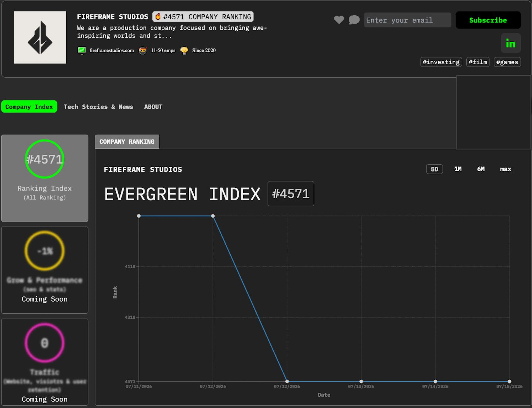Click the #4571 badge beside EVERGREEN INDEX
This screenshot has height=408, width=532.
[291, 194]
